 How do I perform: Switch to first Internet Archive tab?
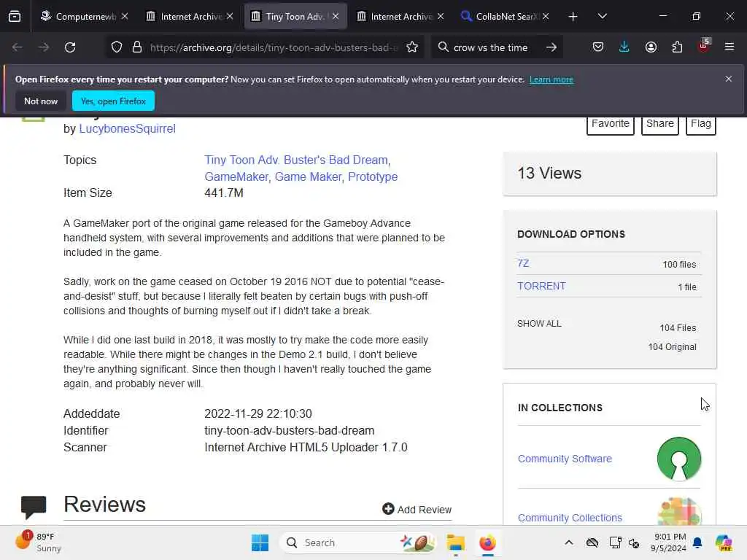(x=190, y=16)
